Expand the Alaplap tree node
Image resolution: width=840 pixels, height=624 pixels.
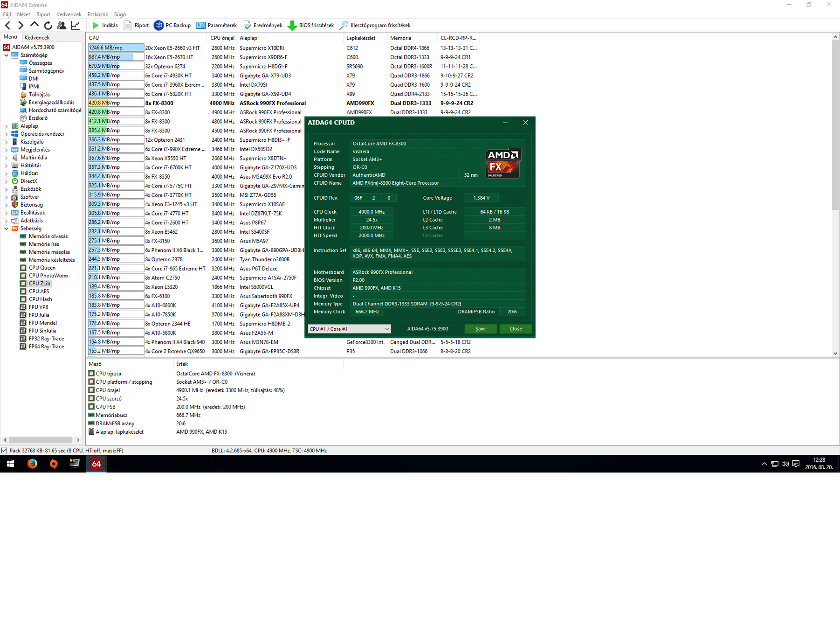[x=6, y=126]
